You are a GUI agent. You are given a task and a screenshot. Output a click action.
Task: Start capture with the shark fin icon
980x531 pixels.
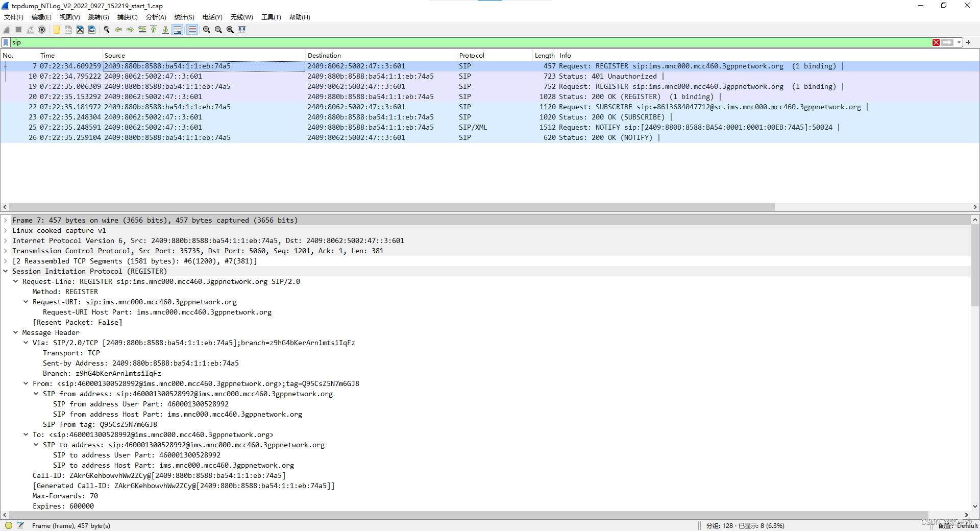pos(7,30)
